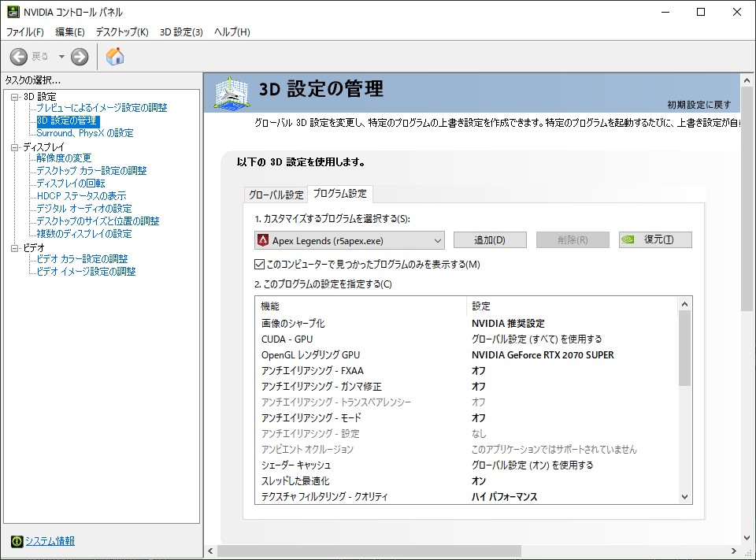Click the 復元(T) button
Image resolution: width=756 pixels, height=560 pixels.
click(655, 239)
